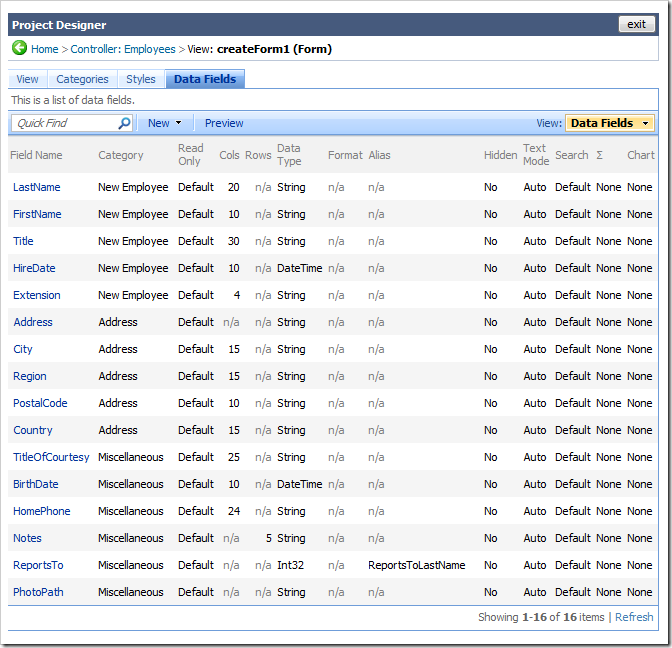Open the Address data field link

coord(33,322)
